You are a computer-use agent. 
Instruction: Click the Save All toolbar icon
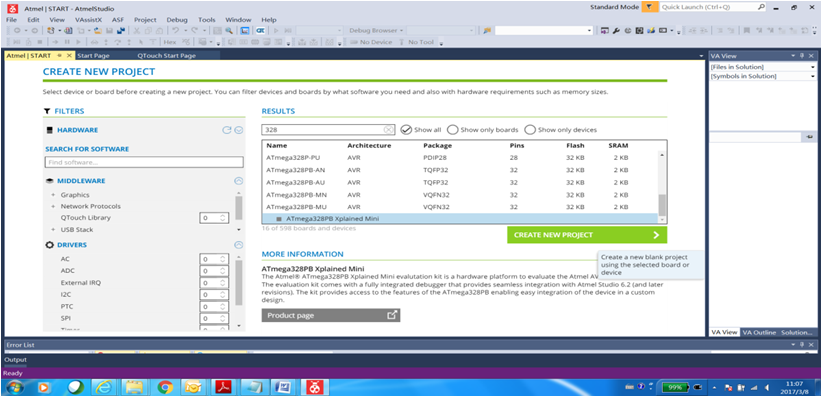point(121,30)
